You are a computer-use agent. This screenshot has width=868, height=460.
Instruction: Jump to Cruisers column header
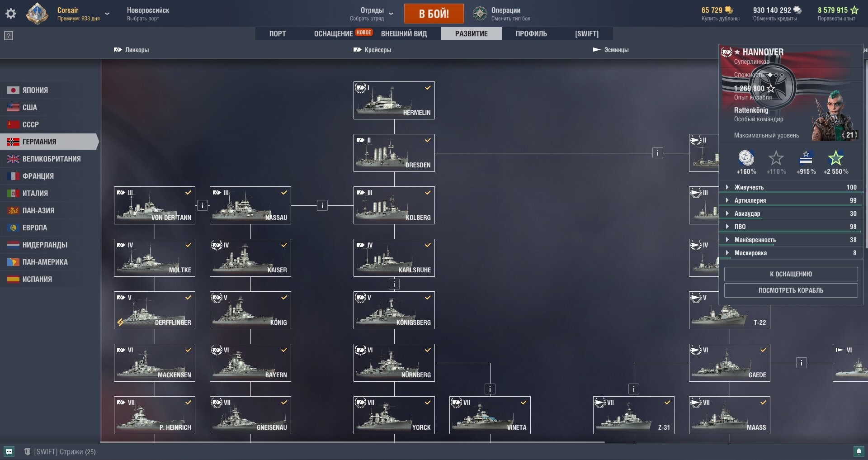(x=373, y=50)
